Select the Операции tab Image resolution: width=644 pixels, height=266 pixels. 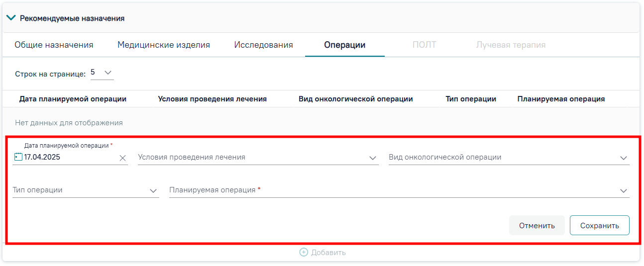(345, 45)
